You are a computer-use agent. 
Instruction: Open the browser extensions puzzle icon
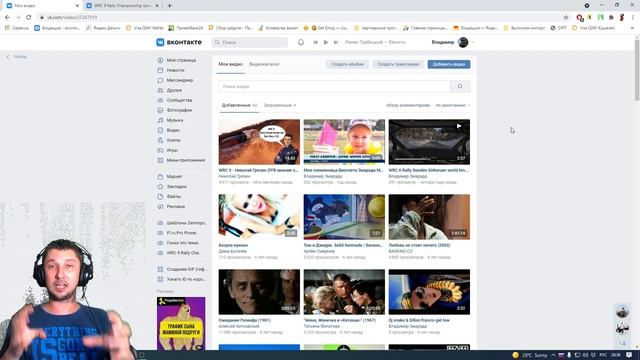click(611, 18)
